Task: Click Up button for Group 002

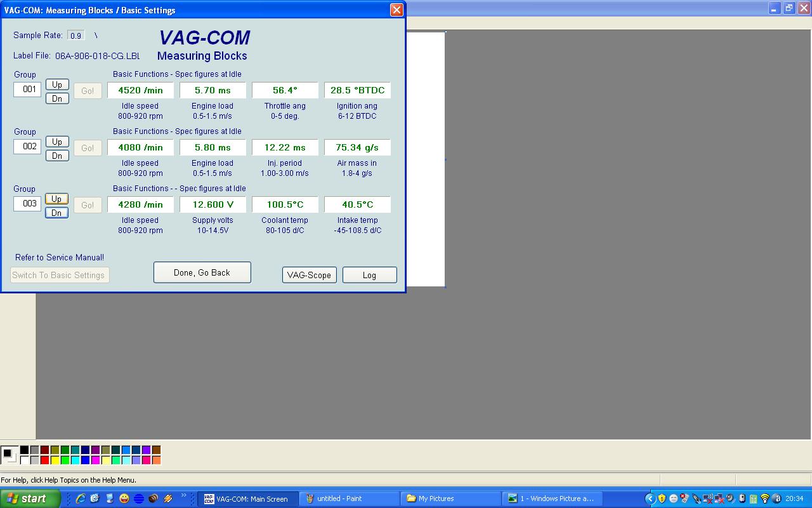Action: click(x=57, y=142)
